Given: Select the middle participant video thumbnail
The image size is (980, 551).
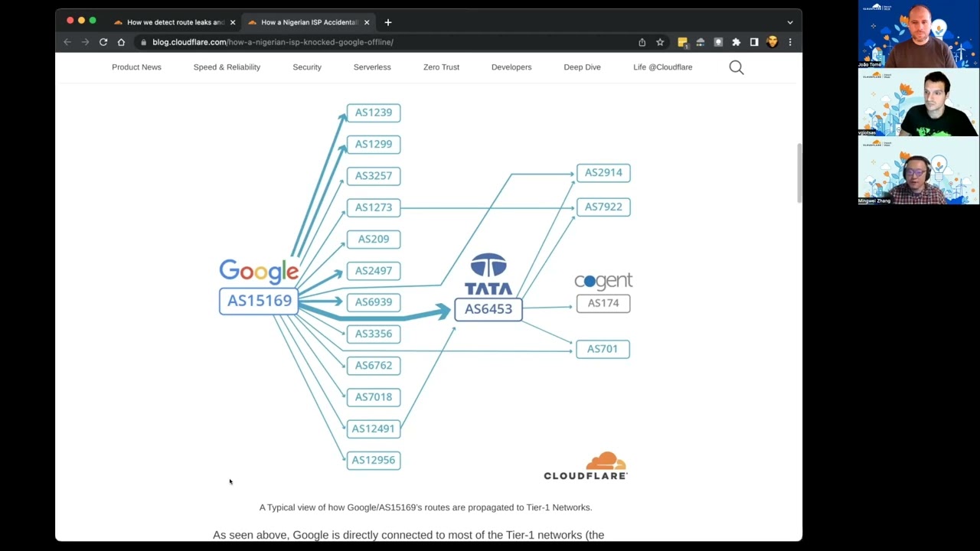Looking at the screenshot, I should pyautogui.click(x=918, y=103).
